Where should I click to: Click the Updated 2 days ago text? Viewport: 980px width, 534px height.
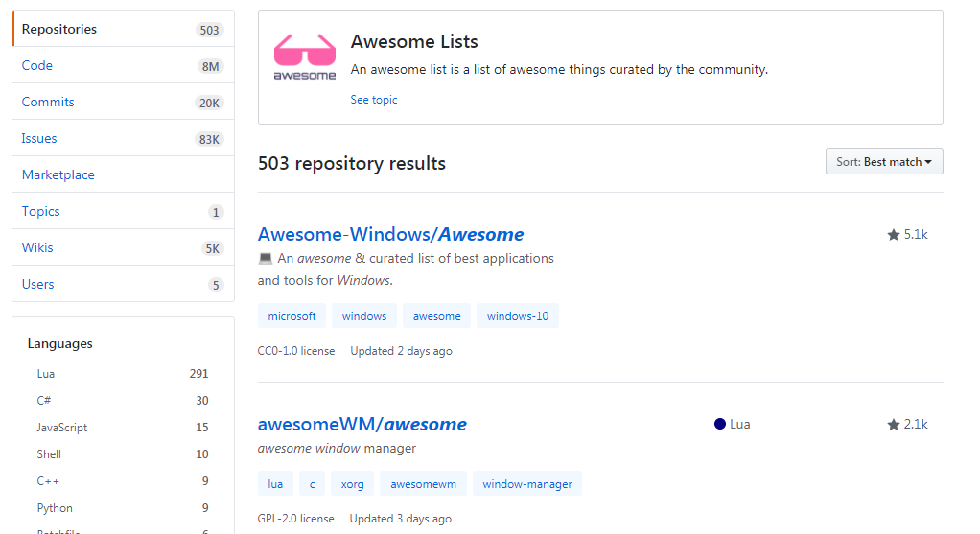coord(401,351)
